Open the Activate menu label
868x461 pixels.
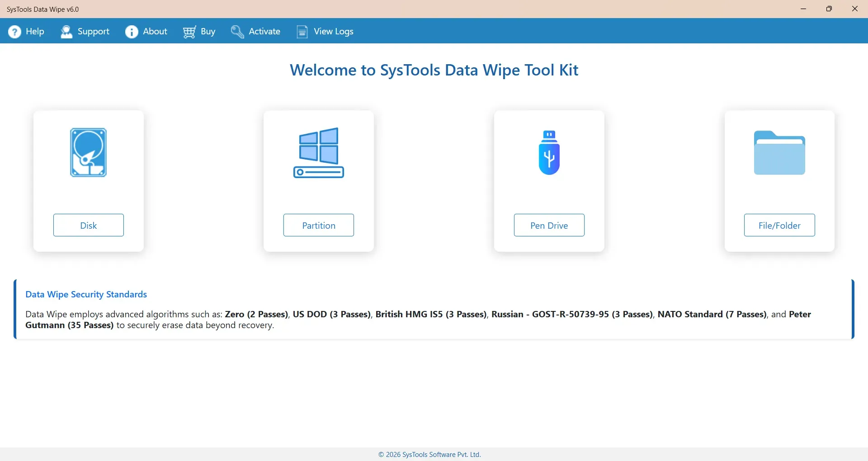(x=264, y=32)
